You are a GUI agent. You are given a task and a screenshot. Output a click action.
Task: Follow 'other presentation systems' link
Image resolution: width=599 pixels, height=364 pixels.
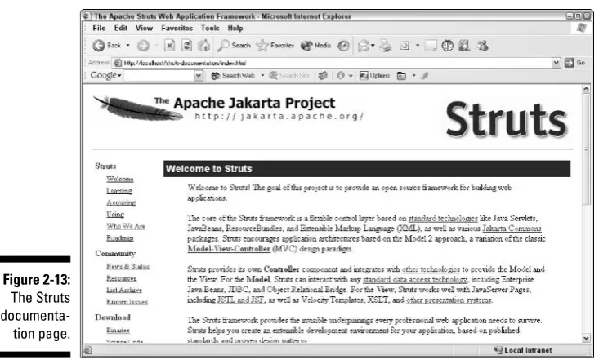tap(449, 300)
